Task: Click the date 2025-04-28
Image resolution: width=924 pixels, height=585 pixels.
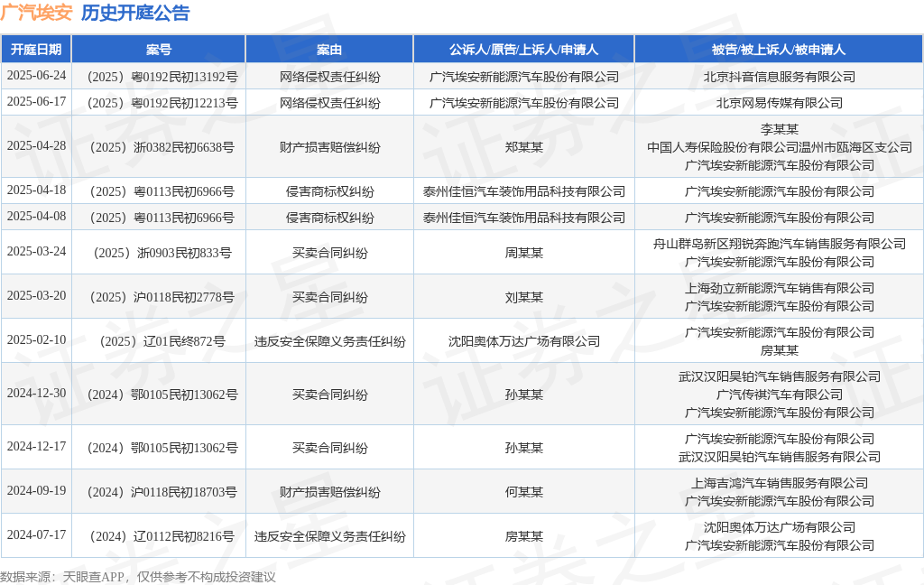Action: coord(36,145)
